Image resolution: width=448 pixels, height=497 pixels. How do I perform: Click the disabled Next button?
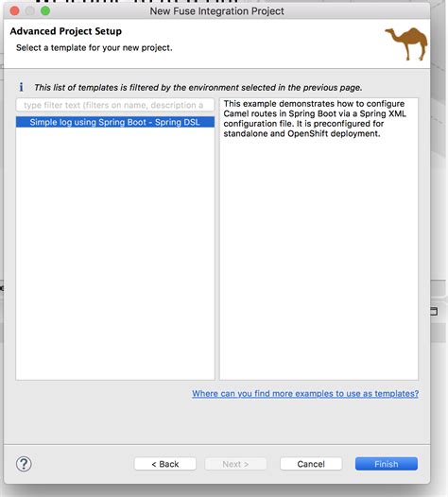pos(235,464)
